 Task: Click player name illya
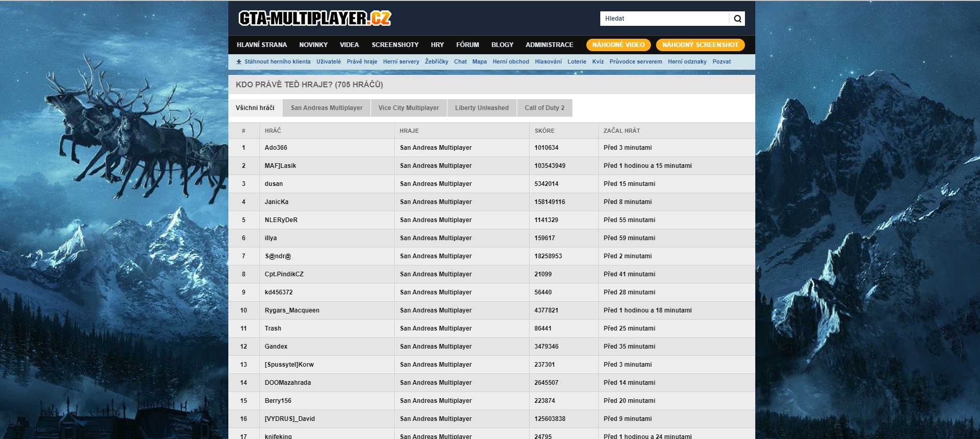point(271,238)
